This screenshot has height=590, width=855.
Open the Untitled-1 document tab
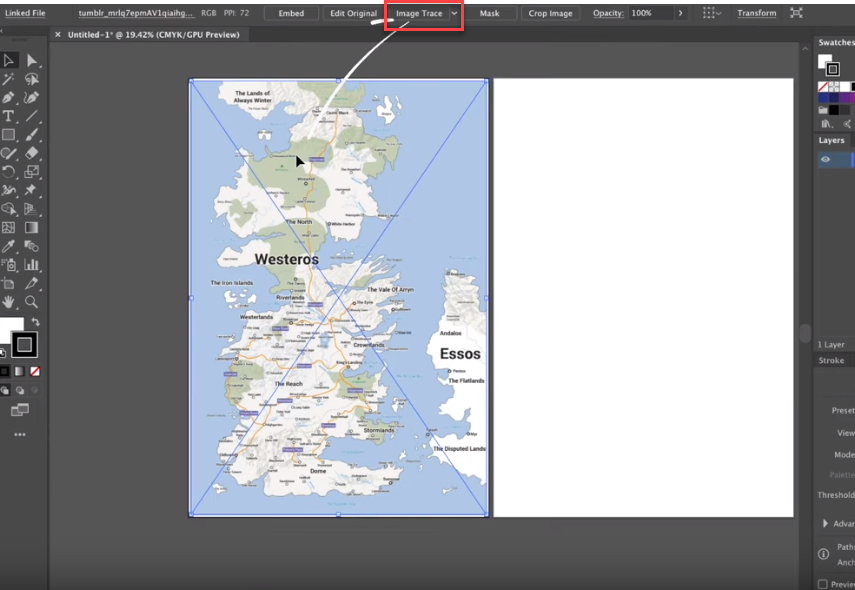(153, 34)
